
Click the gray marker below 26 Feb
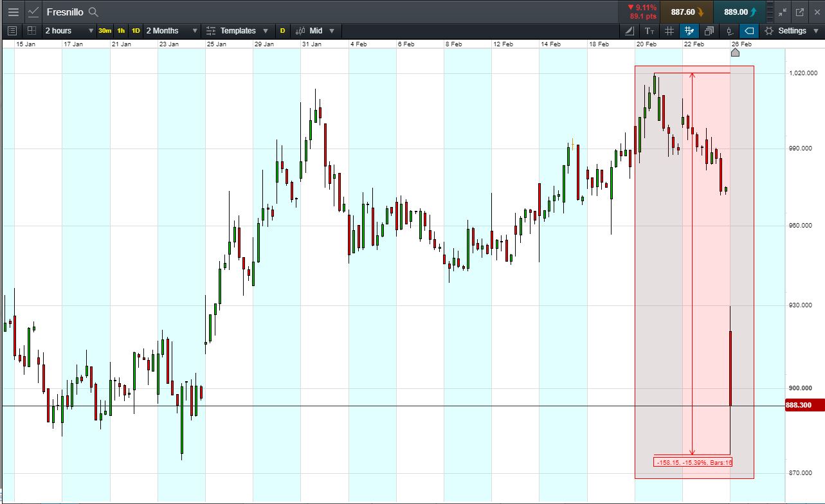click(736, 53)
